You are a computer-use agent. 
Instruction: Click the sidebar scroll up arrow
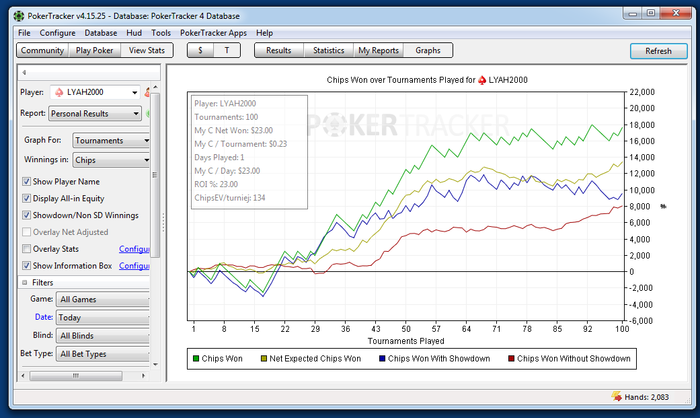coord(155,87)
